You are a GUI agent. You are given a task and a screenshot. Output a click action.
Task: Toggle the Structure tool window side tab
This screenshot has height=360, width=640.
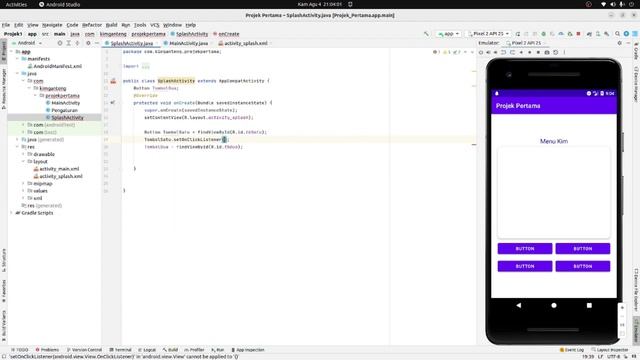click(x=4, y=260)
